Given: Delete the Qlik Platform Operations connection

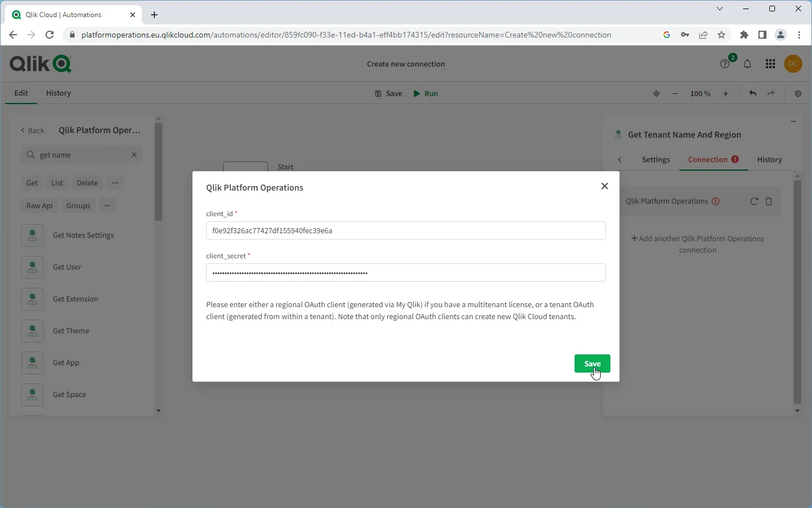Looking at the screenshot, I should [769, 201].
